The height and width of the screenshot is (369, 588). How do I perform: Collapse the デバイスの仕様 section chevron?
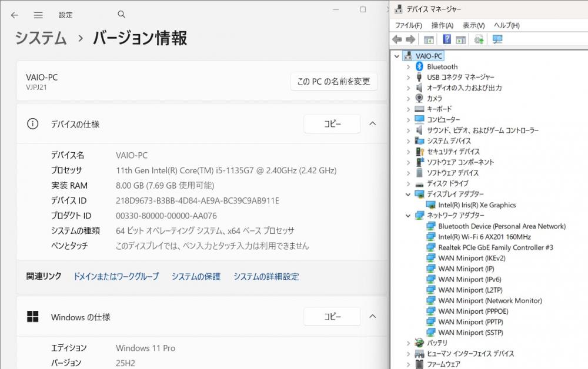pos(372,124)
